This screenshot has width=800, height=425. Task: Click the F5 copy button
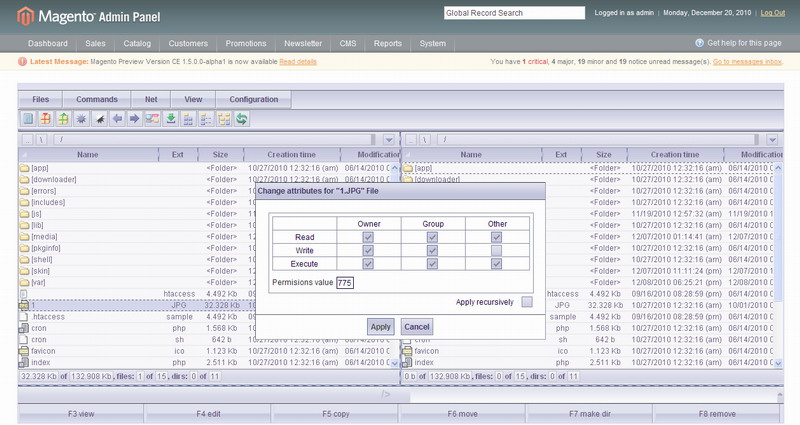click(x=336, y=414)
